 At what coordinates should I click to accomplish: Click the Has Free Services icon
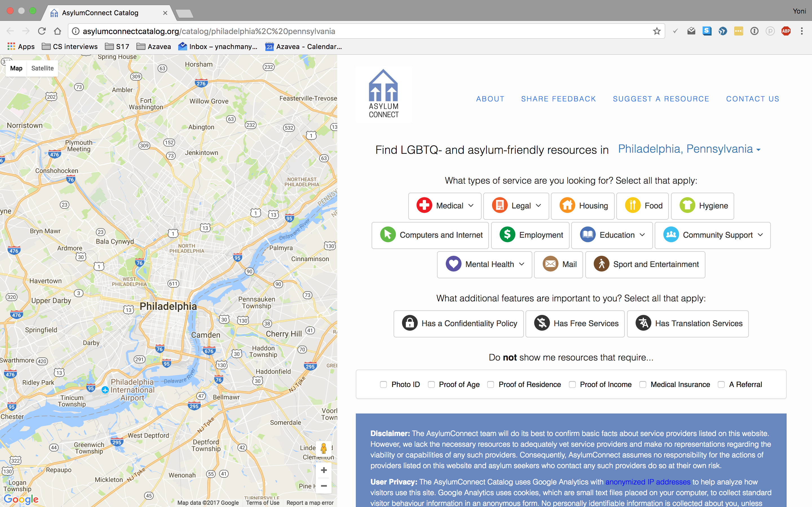542,323
